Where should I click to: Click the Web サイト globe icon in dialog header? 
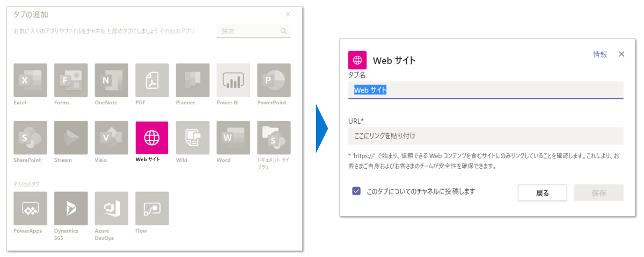coord(357,60)
